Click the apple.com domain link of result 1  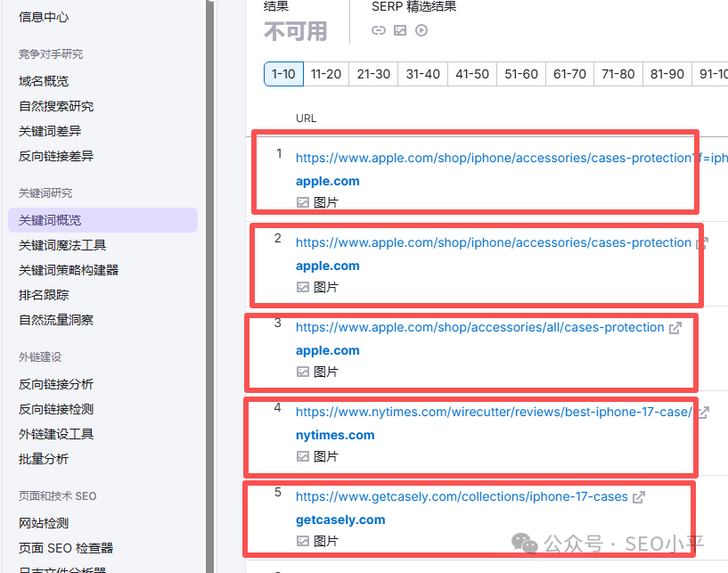point(327,181)
